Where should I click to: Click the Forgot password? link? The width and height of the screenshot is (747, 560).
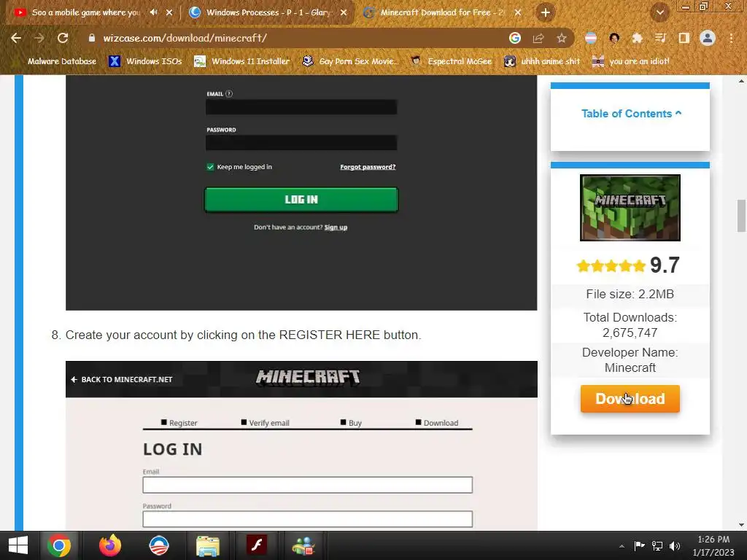click(368, 167)
